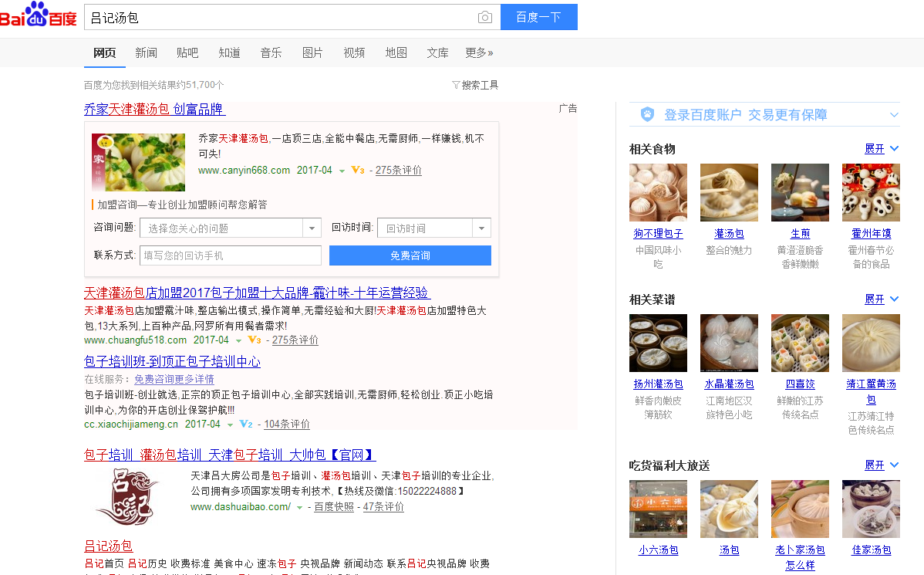The image size is (924, 575).
Task: Open the 四喜饺 recipe thumbnail
Action: tap(801, 343)
